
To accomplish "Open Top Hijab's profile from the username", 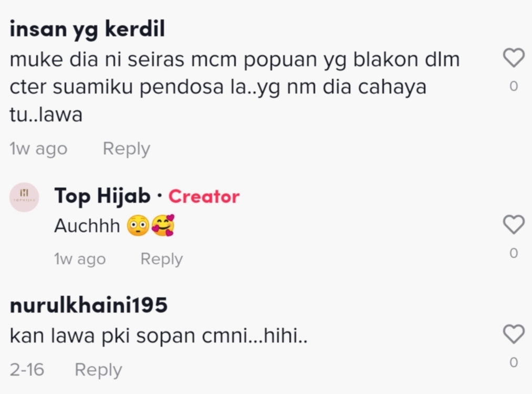I will [102, 196].
